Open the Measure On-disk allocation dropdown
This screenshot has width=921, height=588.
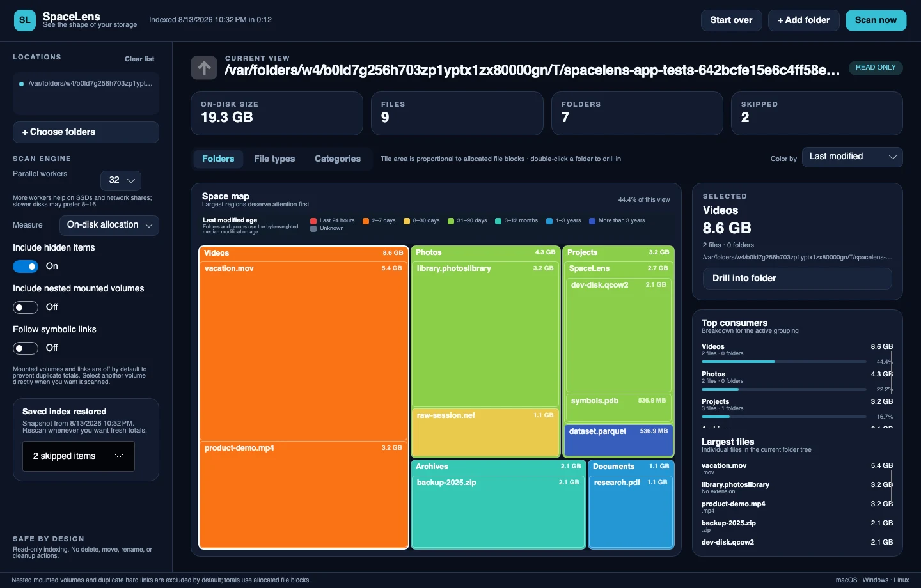pyautogui.click(x=109, y=225)
